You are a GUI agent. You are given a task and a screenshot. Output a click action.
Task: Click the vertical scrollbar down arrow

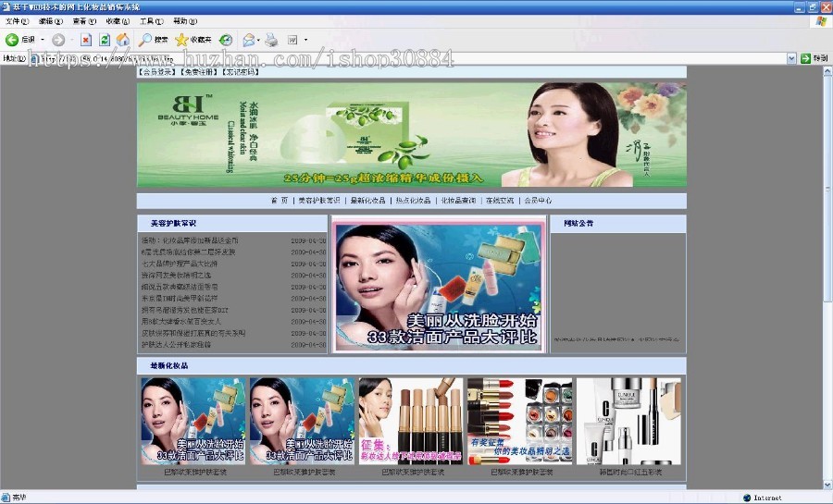(x=827, y=485)
